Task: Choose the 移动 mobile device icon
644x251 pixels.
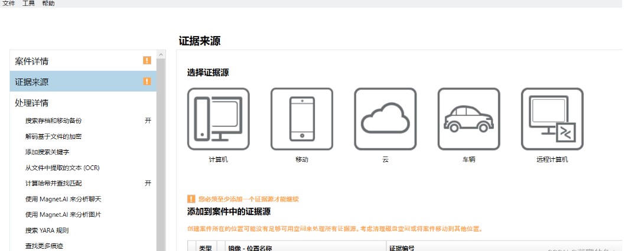Action: [x=301, y=119]
